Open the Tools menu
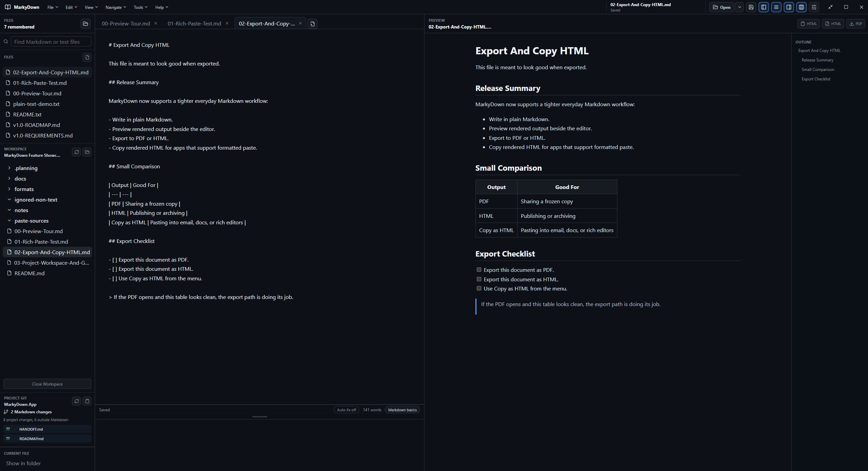Image resolution: width=868 pixels, height=471 pixels. pyautogui.click(x=141, y=7)
